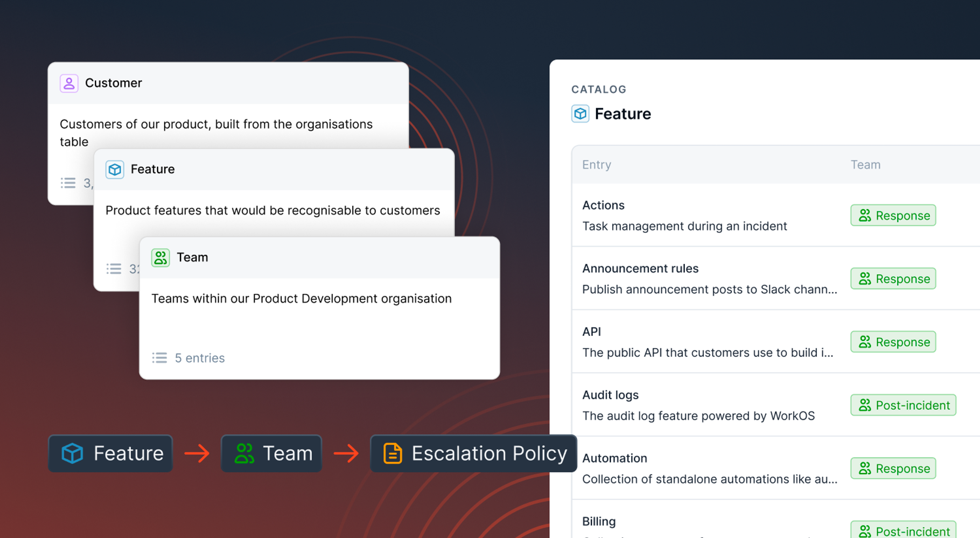Open the Post-incident badge for Audit logs
The height and width of the screenshot is (538, 980).
tap(903, 405)
